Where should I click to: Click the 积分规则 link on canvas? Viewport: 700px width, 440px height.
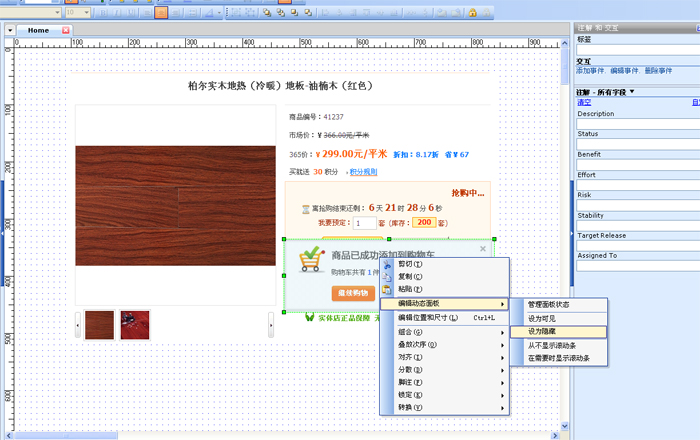363,172
